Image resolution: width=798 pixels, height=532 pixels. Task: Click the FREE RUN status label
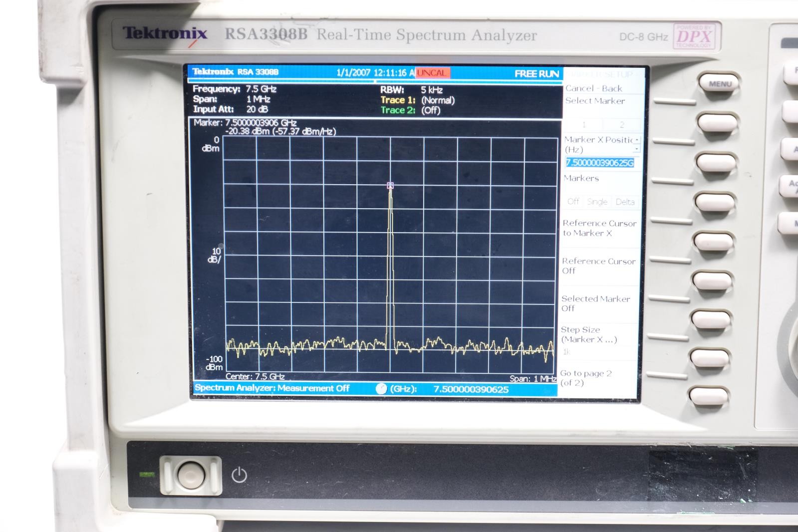pyautogui.click(x=536, y=74)
